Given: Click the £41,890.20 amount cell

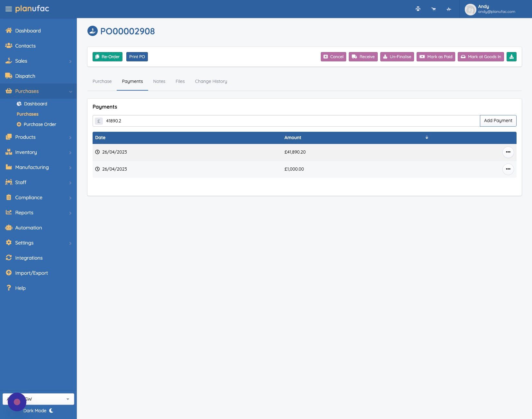Looking at the screenshot, I should 295,152.
